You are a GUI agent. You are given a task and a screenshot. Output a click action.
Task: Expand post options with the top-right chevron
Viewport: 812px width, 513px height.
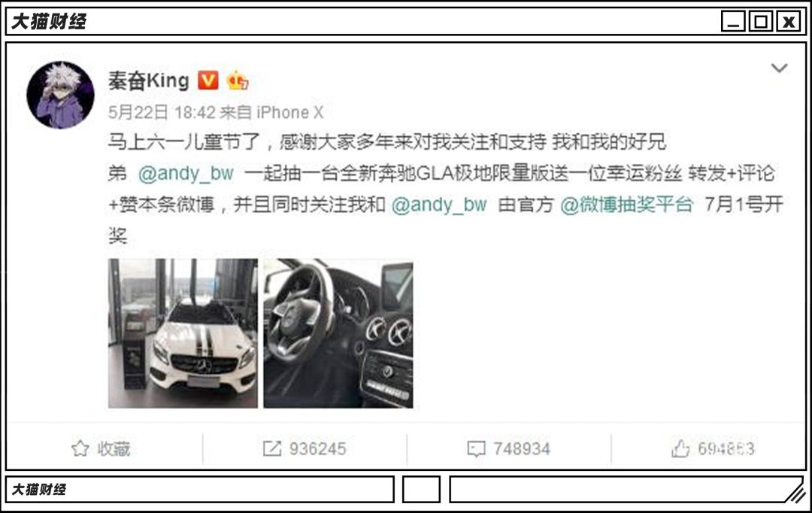click(779, 68)
